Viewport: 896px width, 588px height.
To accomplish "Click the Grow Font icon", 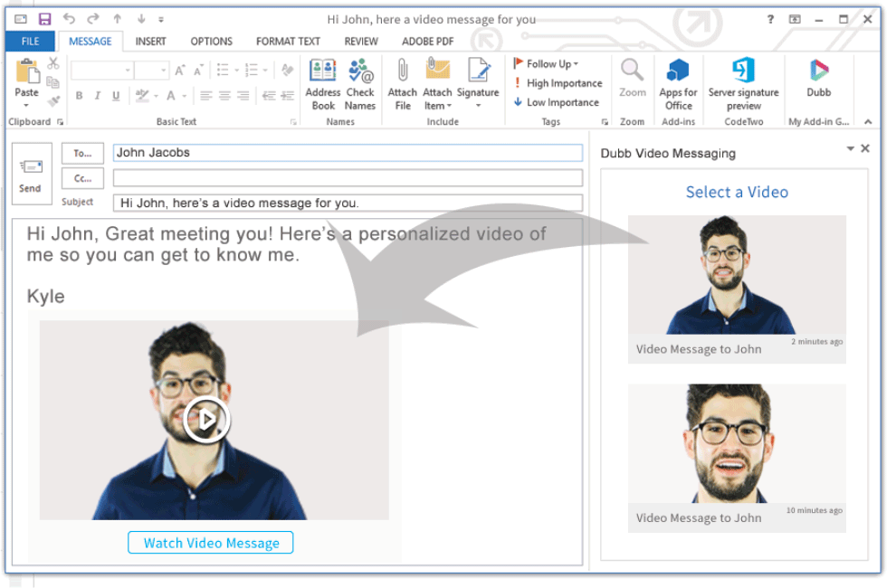I will (x=180, y=71).
